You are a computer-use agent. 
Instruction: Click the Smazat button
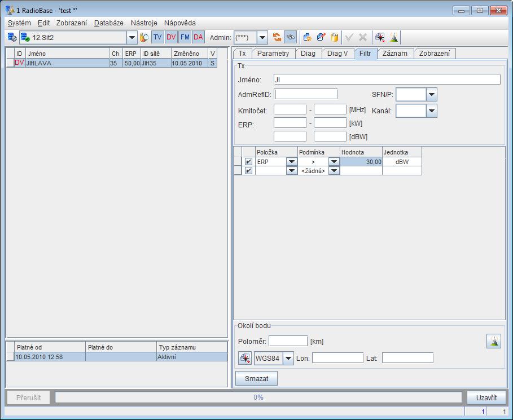pyautogui.click(x=256, y=378)
